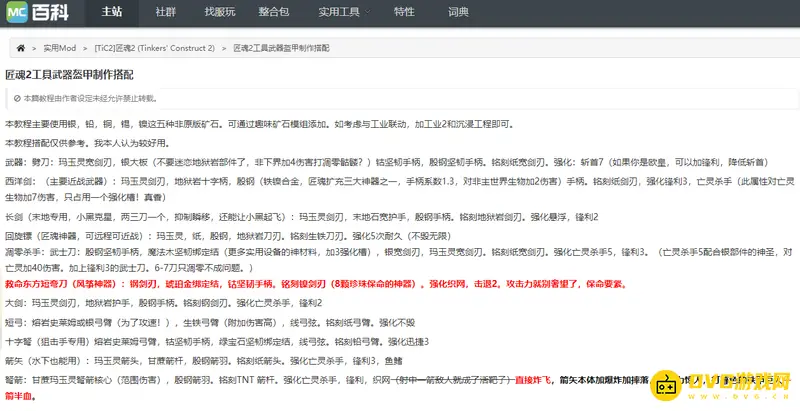The image size is (800, 411).
Task: Click the current-page breadcrumb 匠魂2工具武器盔甲制作搭配
Action: point(281,47)
